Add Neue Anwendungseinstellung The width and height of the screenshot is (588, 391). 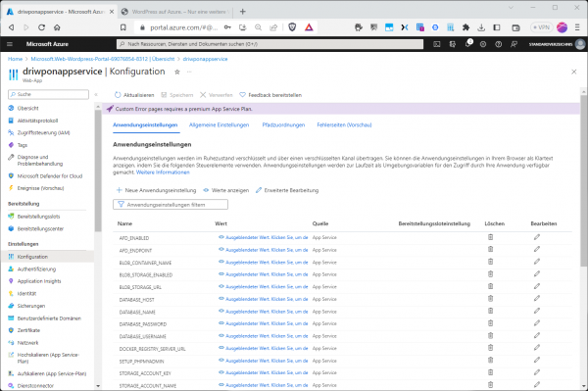pos(156,190)
